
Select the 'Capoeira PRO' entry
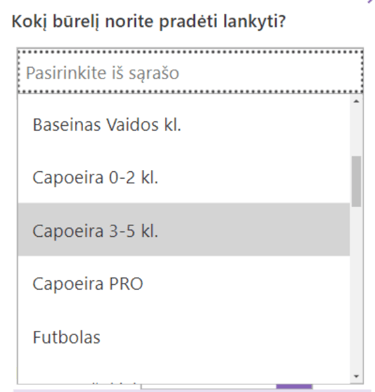(x=184, y=283)
